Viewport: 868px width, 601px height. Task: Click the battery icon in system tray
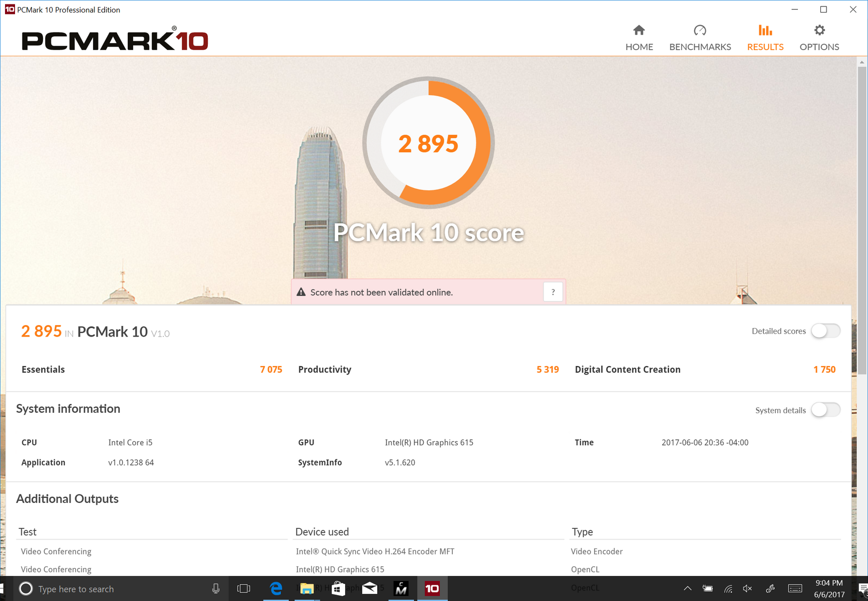point(708,589)
